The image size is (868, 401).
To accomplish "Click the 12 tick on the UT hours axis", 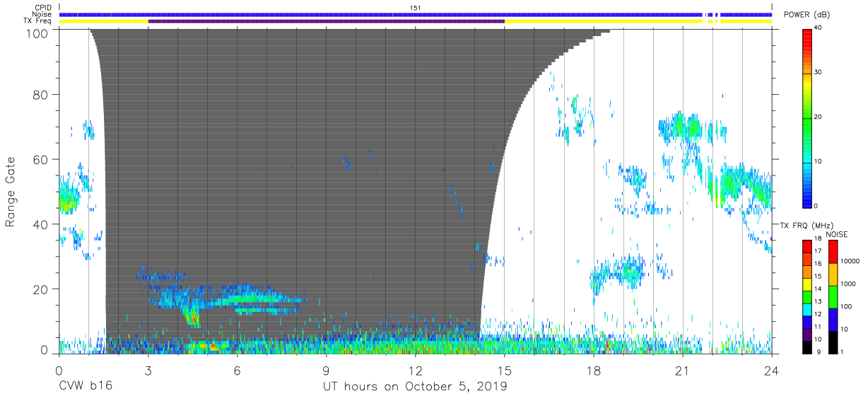I will 416,370.
